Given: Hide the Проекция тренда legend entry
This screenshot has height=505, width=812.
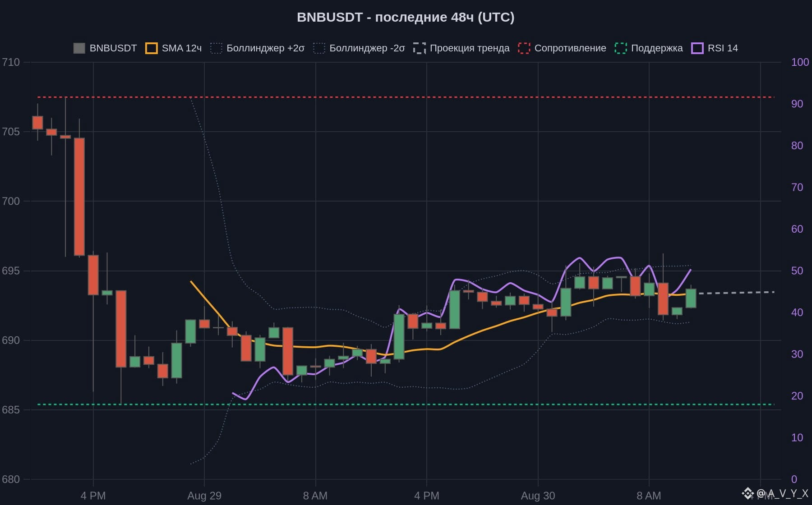Looking at the screenshot, I should (461, 48).
